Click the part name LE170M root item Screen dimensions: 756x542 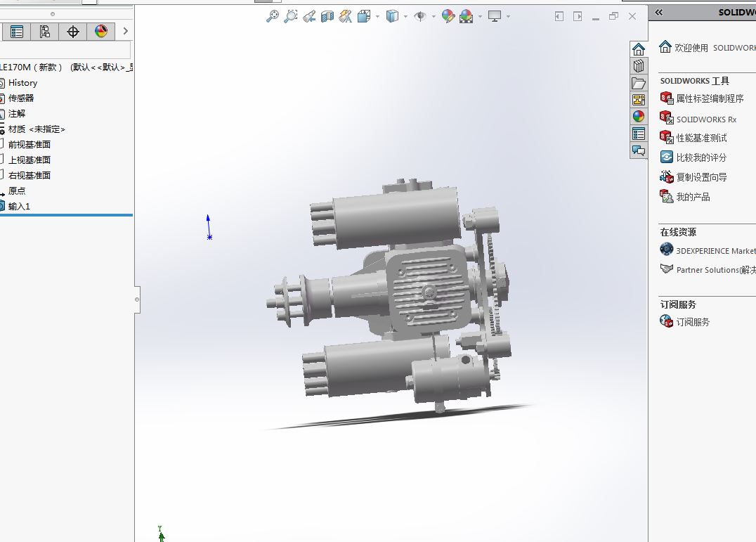pyautogui.click(x=67, y=67)
